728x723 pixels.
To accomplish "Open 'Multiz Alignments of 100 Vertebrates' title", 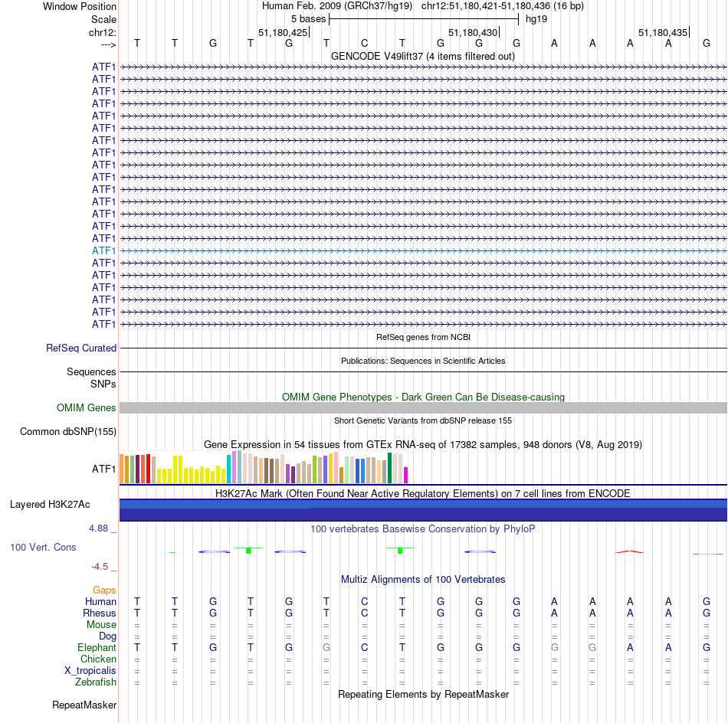I will [423, 580].
